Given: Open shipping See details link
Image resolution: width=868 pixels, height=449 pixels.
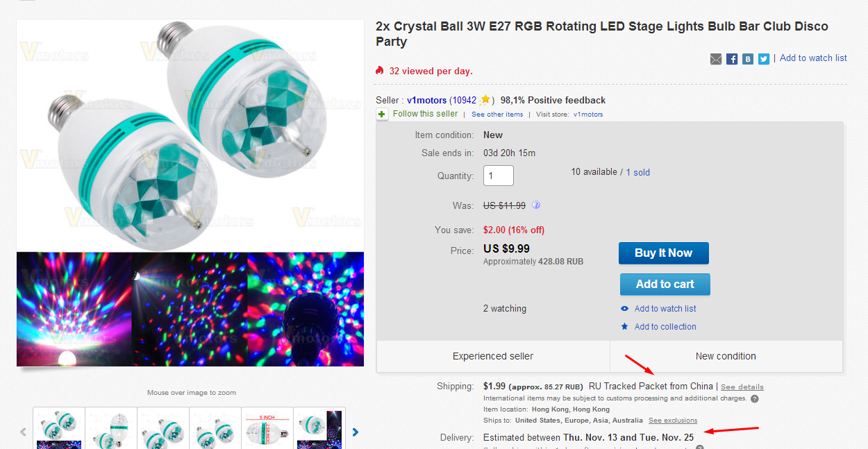Looking at the screenshot, I should 742,387.
